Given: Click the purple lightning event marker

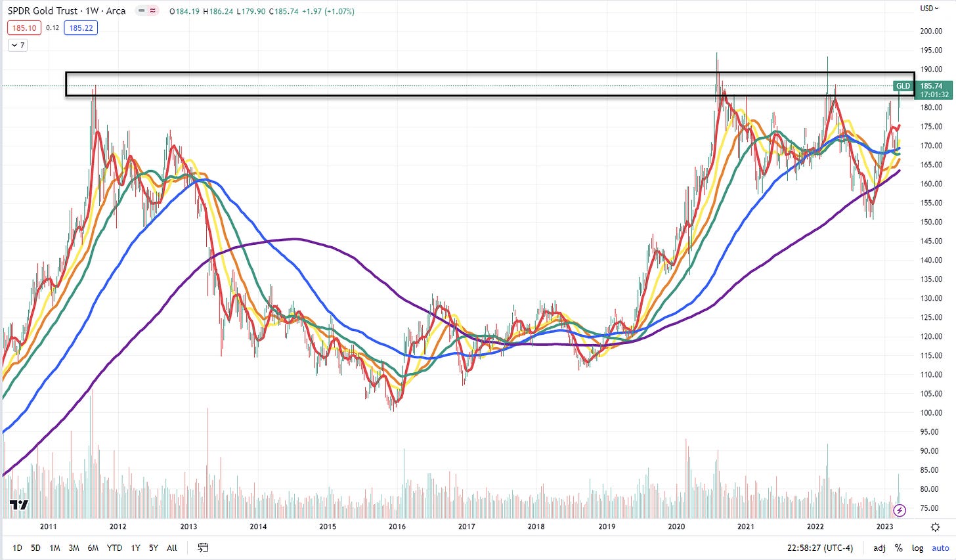Looking at the screenshot, I should coord(900,510).
